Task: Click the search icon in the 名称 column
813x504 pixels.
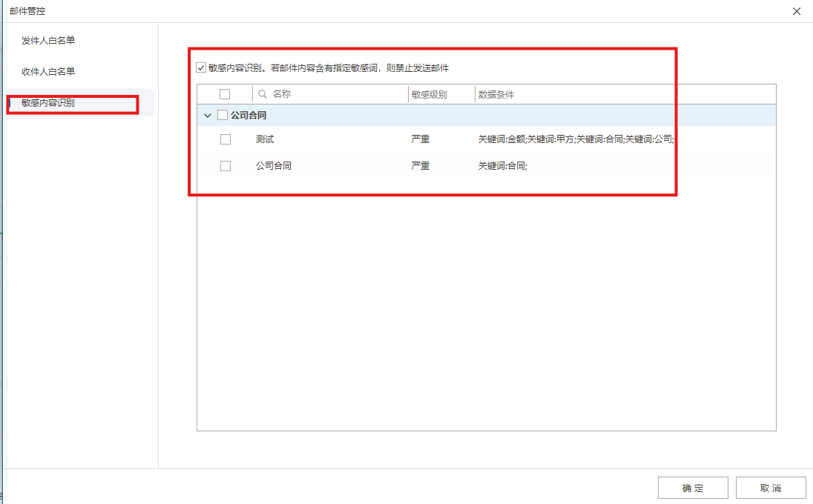Action: point(263,93)
